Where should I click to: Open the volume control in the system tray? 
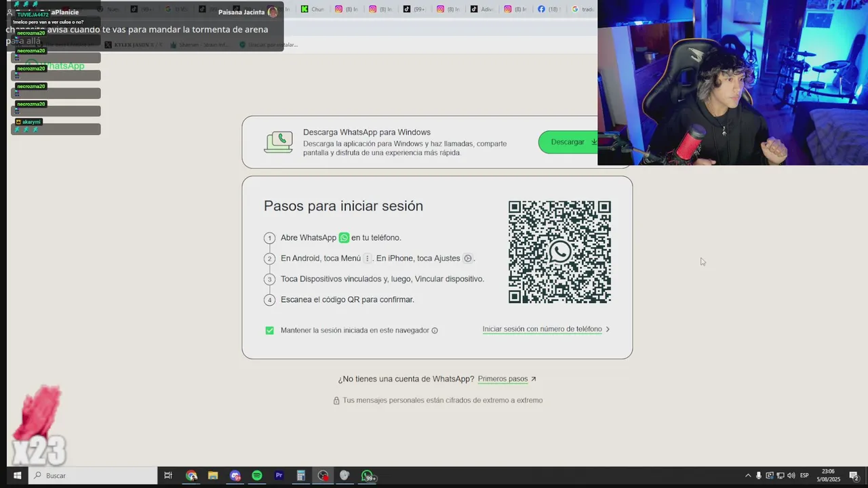[791, 476]
